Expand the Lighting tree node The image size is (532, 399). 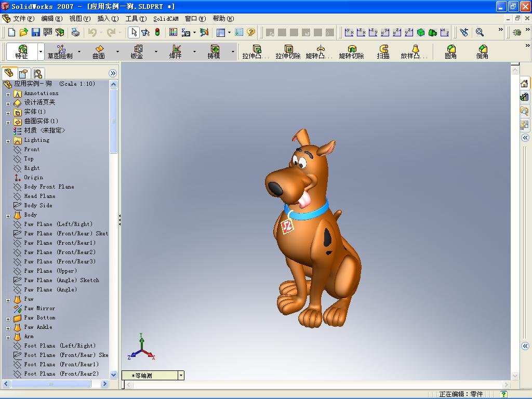click(x=8, y=141)
